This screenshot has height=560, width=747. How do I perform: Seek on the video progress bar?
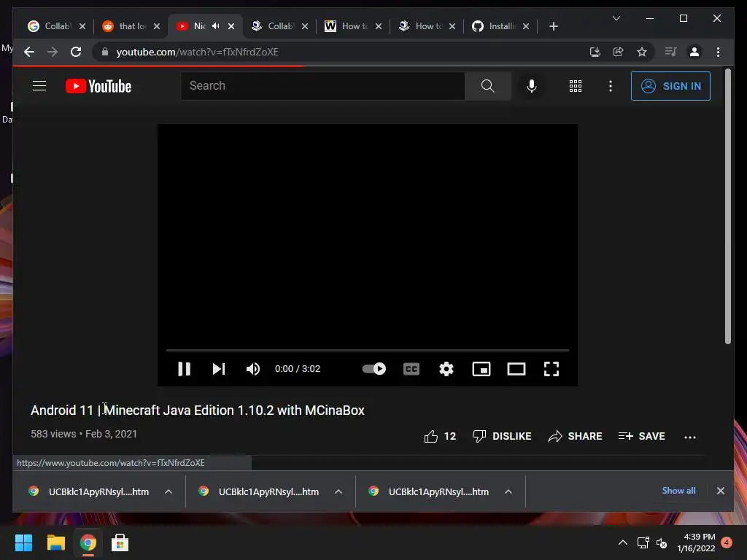pos(368,350)
